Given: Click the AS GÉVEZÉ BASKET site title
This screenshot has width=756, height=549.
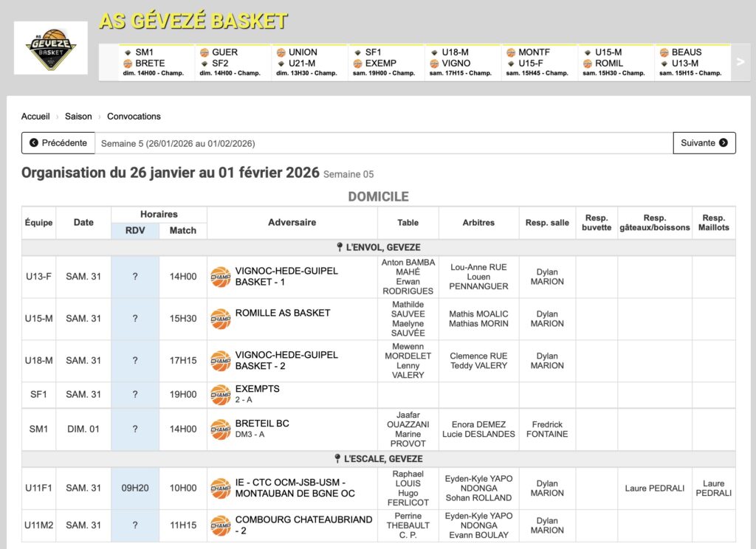Looking at the screenshot, I should 193,21.
